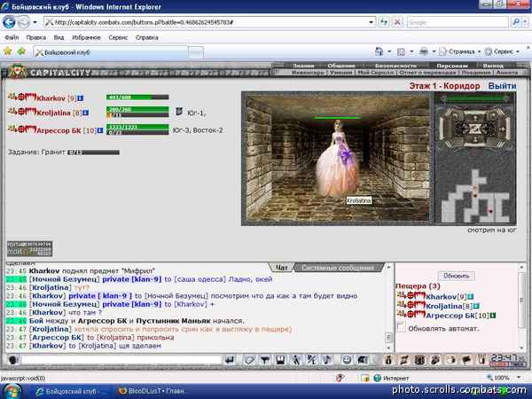The width and height of the screenshot is (532, 399).
Task: Click the IE Home toolbar icon
Action: [x=379, y=51]
